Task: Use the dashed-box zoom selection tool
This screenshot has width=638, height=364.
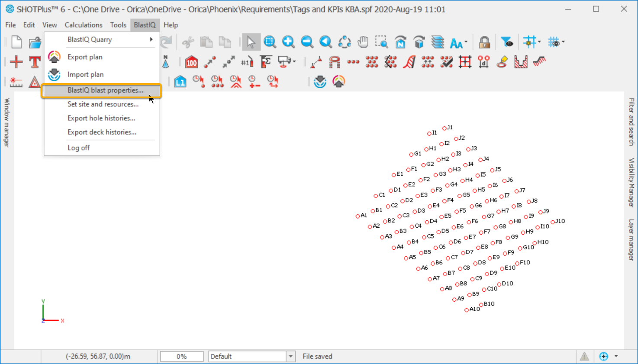Action: point(381,42)
